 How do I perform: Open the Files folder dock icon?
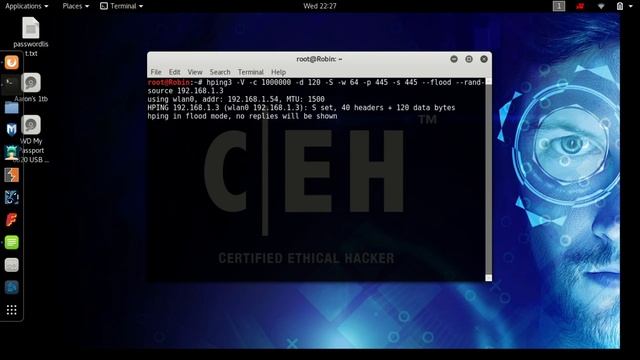click(x=11, y=108)
